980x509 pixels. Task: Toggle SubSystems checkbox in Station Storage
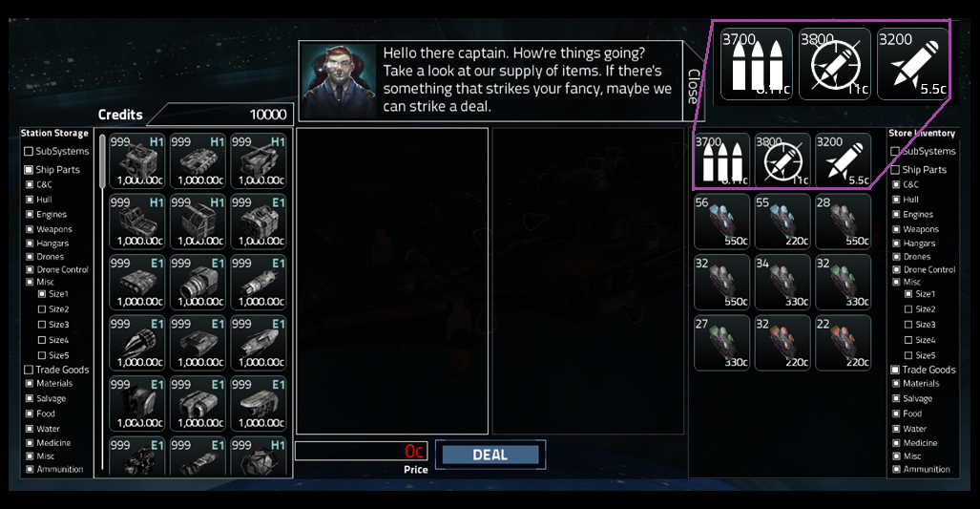coord(28,151)
